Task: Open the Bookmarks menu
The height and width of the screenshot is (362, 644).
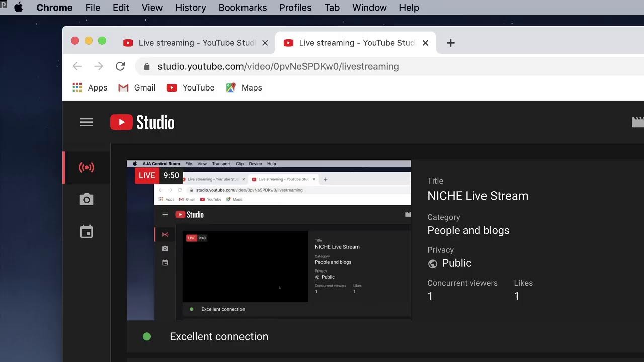Action: click(243, 8)
